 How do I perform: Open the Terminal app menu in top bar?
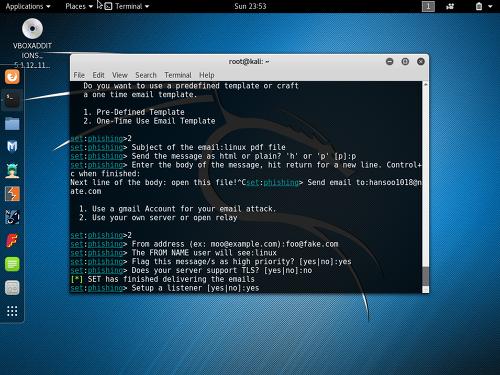(127, 6)
